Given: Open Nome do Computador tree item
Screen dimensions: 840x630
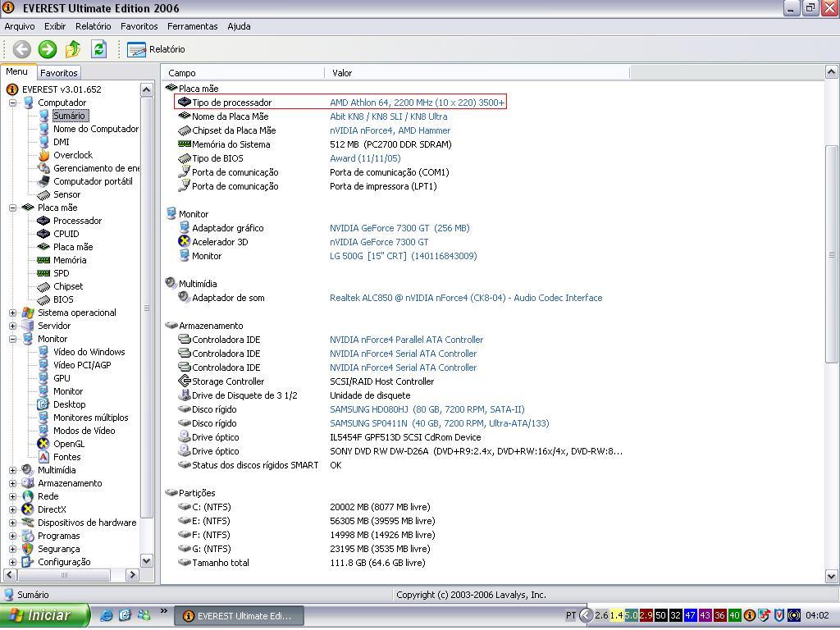Looking at the screenshot, I should pos(96,129).
